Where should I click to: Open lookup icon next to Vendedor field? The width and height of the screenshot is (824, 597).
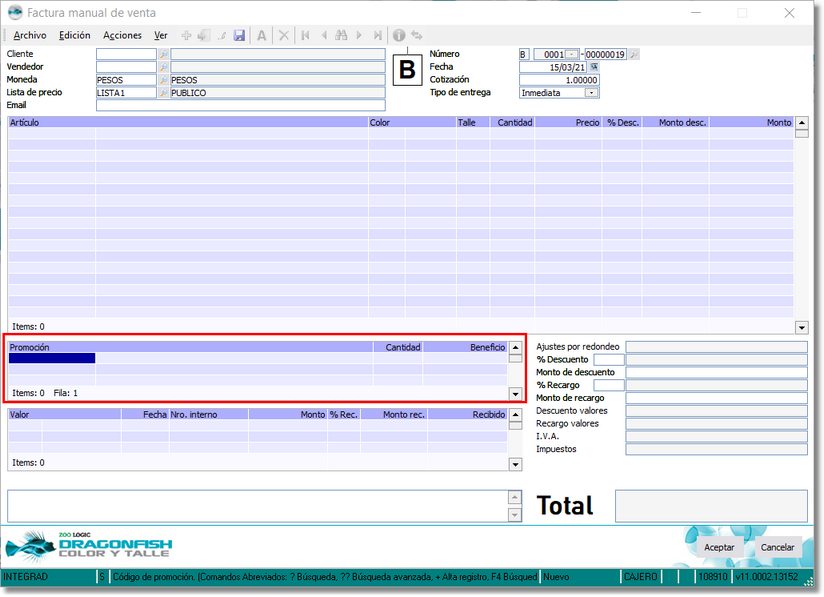(164, 67)
